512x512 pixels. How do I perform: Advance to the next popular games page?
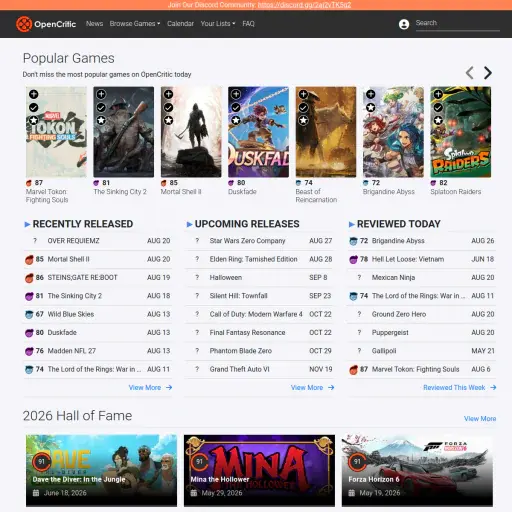(x=488, y=73)
